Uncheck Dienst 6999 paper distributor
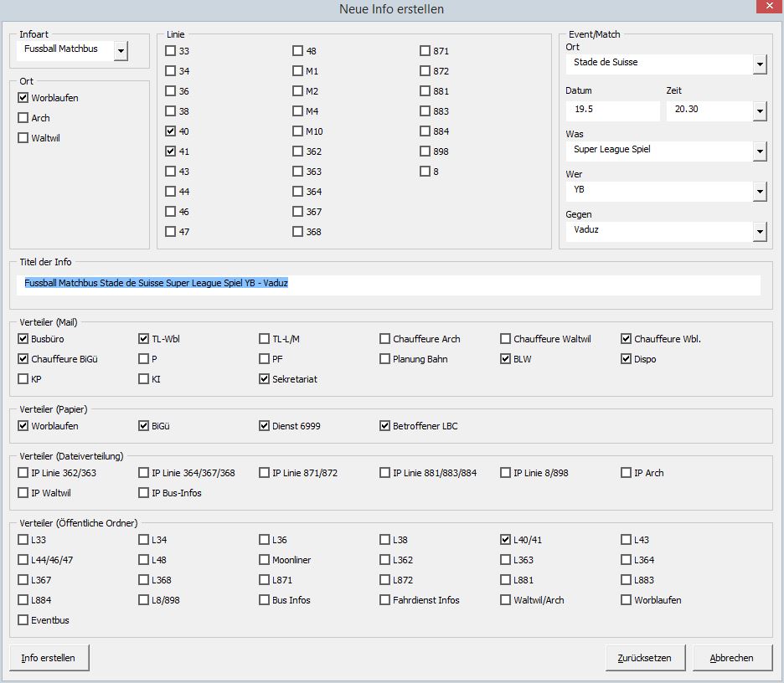The width and height of the screenshot is (784, 683). click(x=265, y=426)
